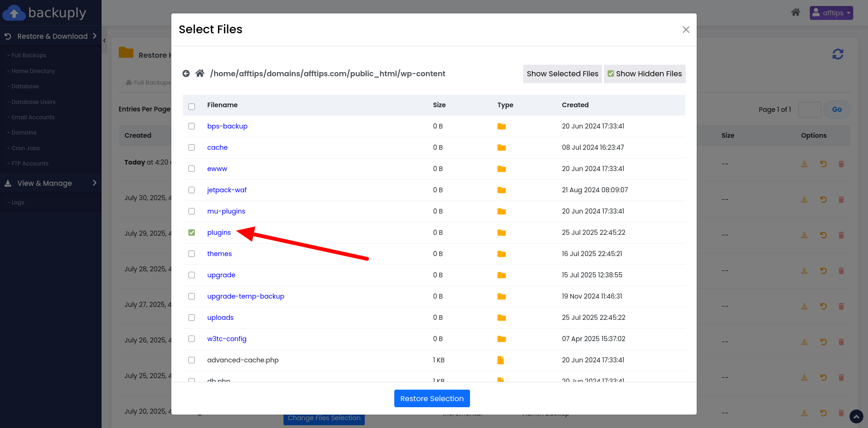Open the upgrade folder link

coord(221,275)
